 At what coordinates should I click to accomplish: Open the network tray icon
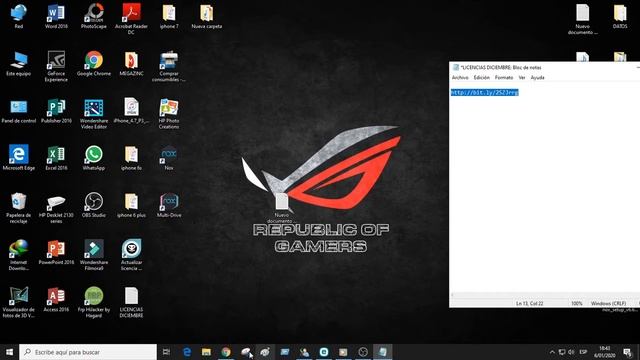562,352
